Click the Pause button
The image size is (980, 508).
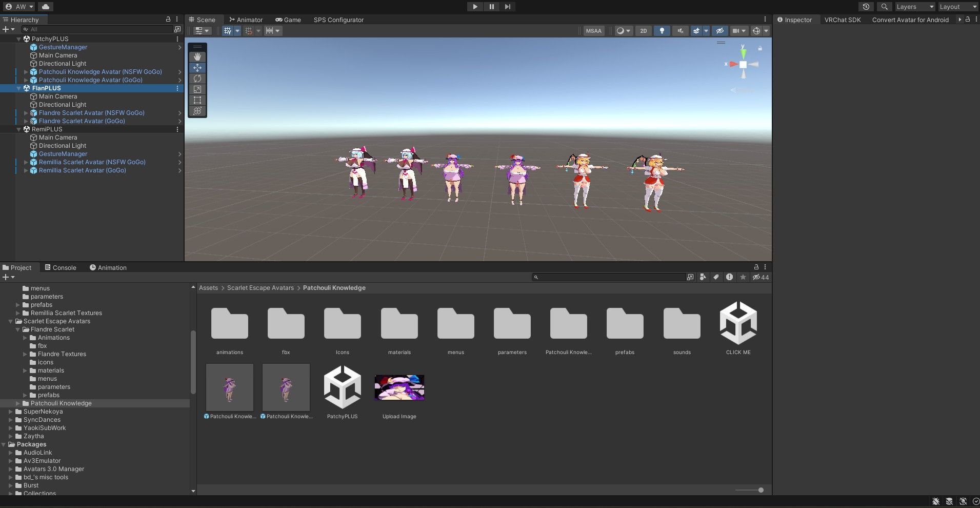[491, 7]
